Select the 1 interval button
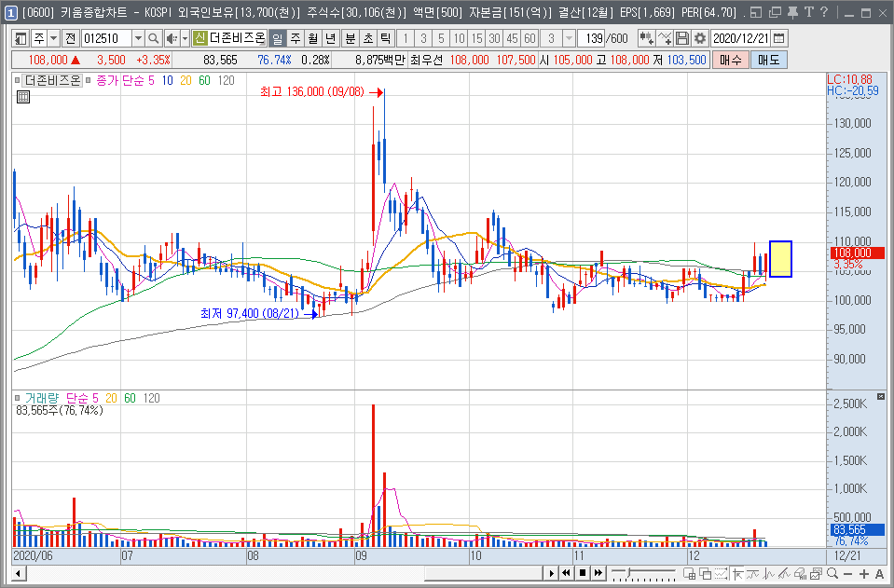This screenshot has height=588, width=894. [x=406, y=38]
